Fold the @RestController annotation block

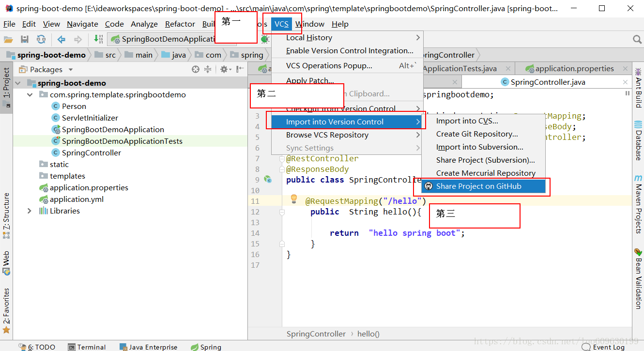point(282,158)
